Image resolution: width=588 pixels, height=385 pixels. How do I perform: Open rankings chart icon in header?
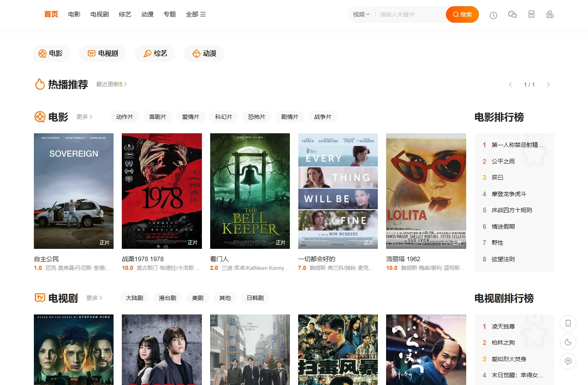tap(550, 14)
